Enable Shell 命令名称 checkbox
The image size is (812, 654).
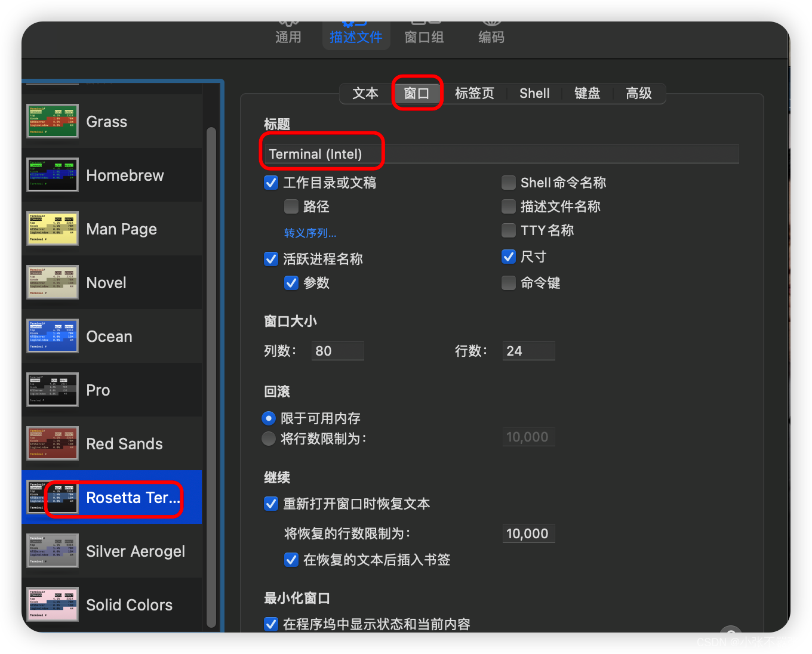(509, 183)
